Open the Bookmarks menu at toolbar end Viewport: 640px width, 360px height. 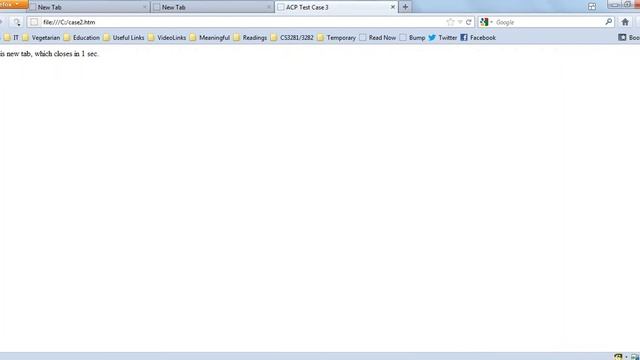coord(629,38)
